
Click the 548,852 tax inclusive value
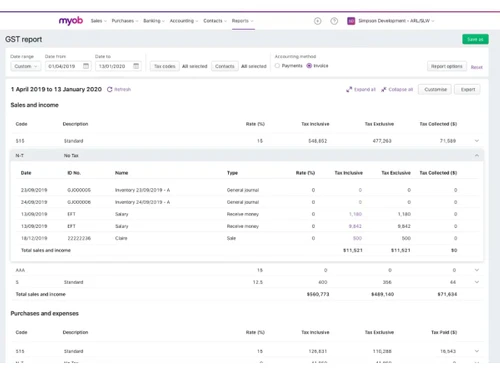tap(318, 141)
